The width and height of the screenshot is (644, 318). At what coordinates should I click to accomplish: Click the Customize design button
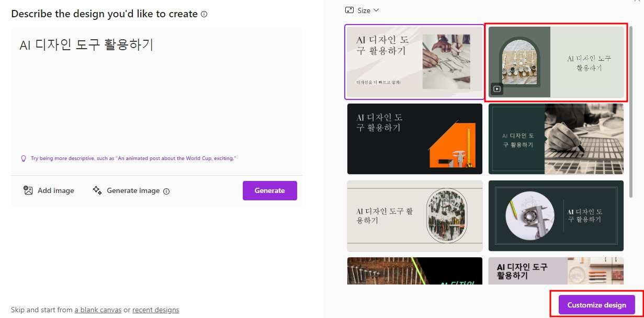[x=596, y=305]
